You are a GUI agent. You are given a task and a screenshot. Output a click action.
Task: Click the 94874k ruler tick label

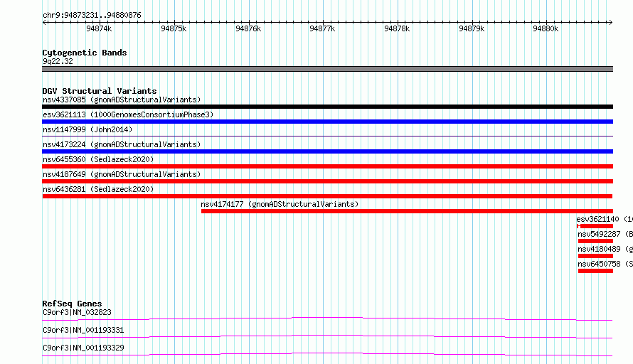(x=99, y=28)
